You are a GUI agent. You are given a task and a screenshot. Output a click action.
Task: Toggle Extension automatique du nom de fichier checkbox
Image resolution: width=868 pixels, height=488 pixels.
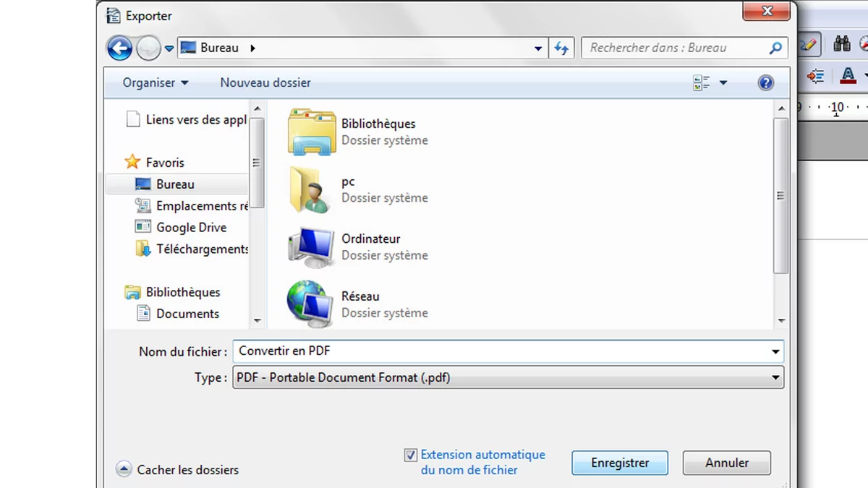pyautogui.click(x=411, y=455)
